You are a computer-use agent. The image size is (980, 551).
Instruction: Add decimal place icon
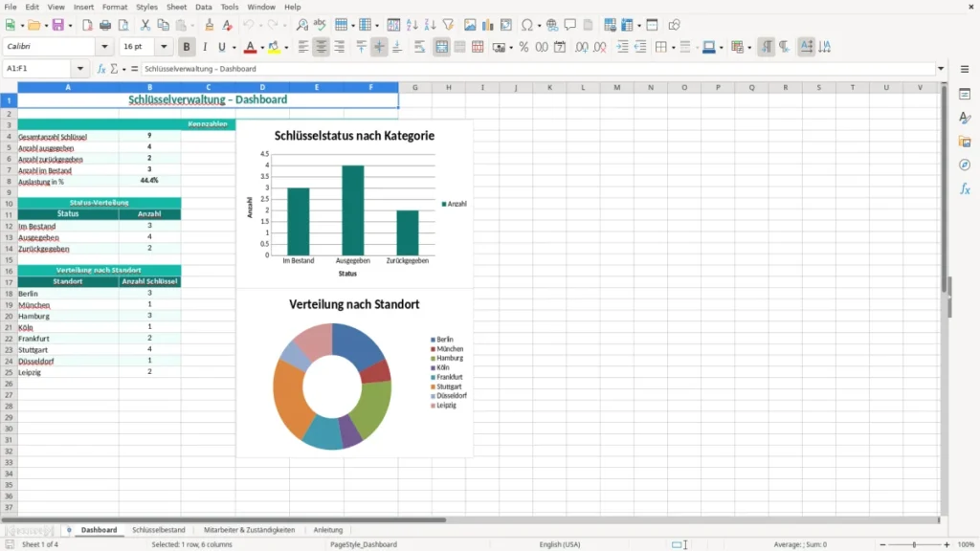click(582, 47)
